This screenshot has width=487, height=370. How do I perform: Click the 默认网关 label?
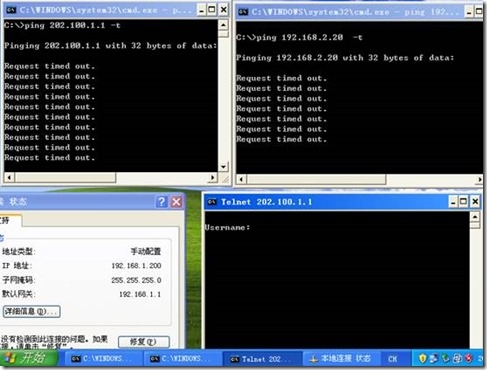pos(18,294)
